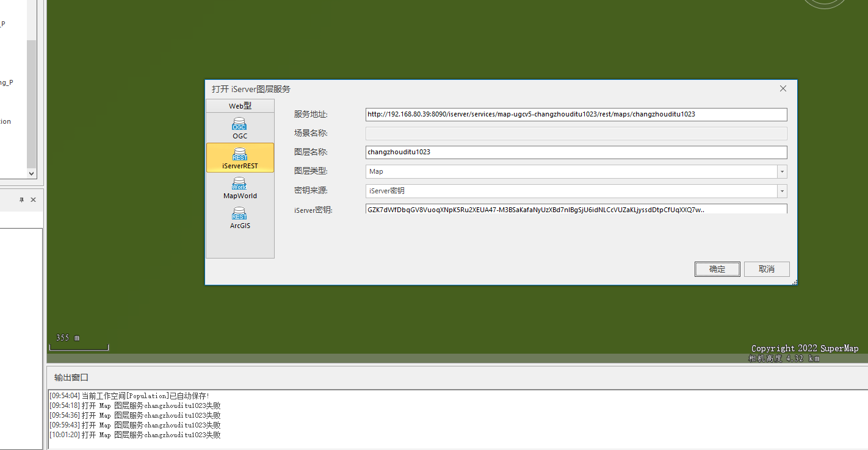The image size is (868, 450).
Task: Click the 355 m scale bar
Action: (79, 343)
